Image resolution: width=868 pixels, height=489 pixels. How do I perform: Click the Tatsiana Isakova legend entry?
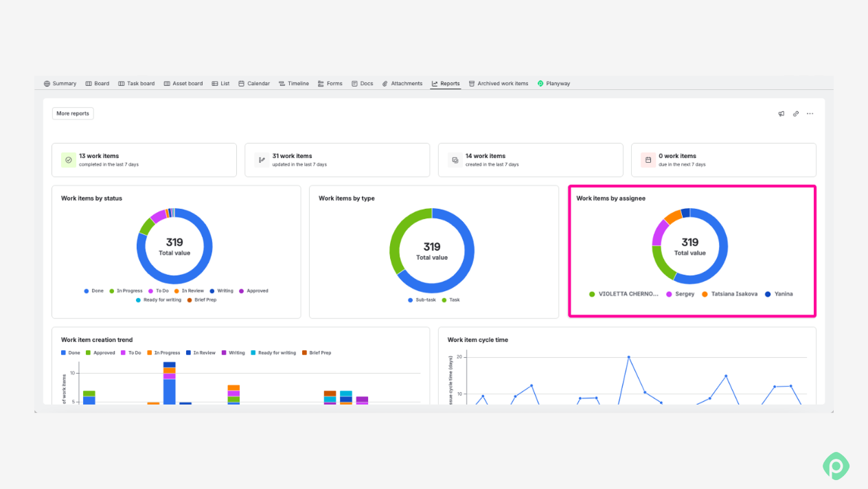click(x=730, y=294)
